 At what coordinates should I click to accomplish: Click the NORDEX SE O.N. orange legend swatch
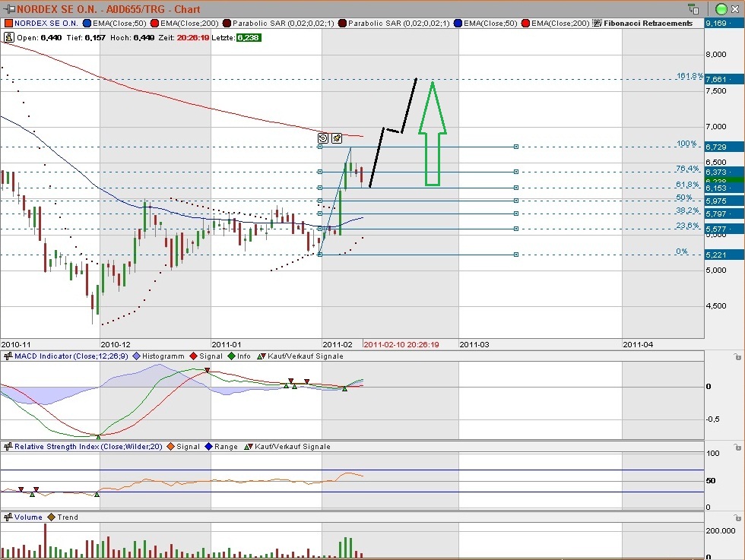click(8, 23)
